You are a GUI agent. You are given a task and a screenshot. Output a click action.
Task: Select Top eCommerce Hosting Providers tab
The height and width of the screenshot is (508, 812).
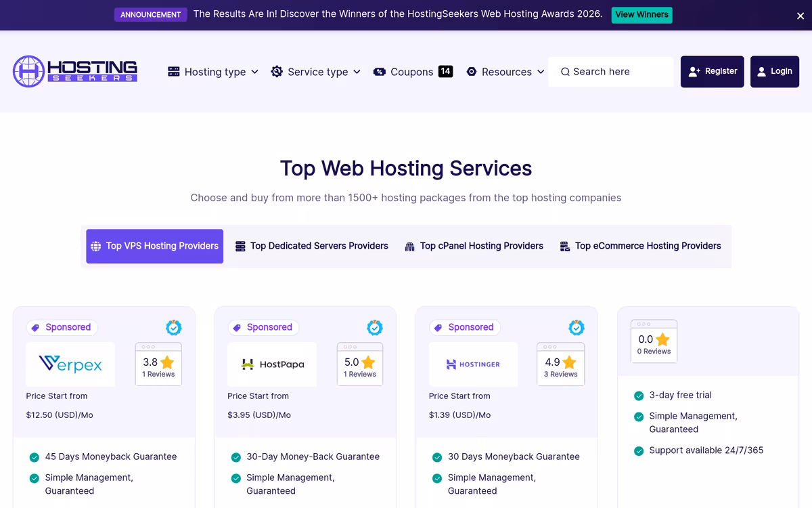[641, 246]
